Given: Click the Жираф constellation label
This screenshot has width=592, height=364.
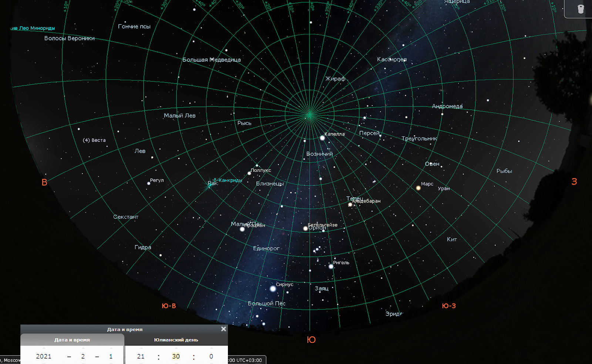Looking at the screenshot, I should click(335, 79).
